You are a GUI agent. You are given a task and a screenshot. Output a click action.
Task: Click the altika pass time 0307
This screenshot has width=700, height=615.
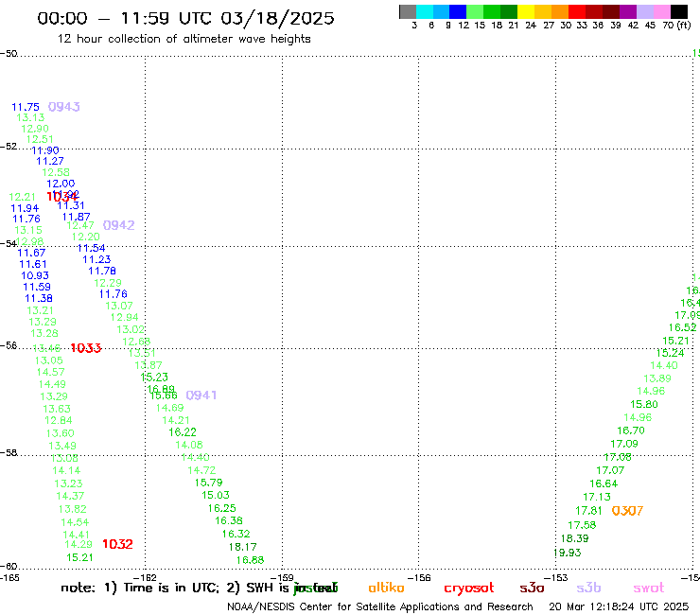[x=627, y=511]
